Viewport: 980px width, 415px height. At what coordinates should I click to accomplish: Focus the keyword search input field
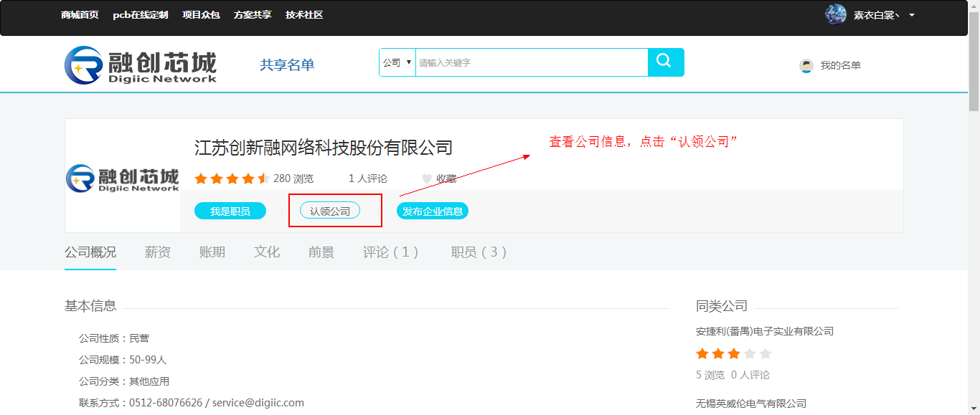coord(532,62)
